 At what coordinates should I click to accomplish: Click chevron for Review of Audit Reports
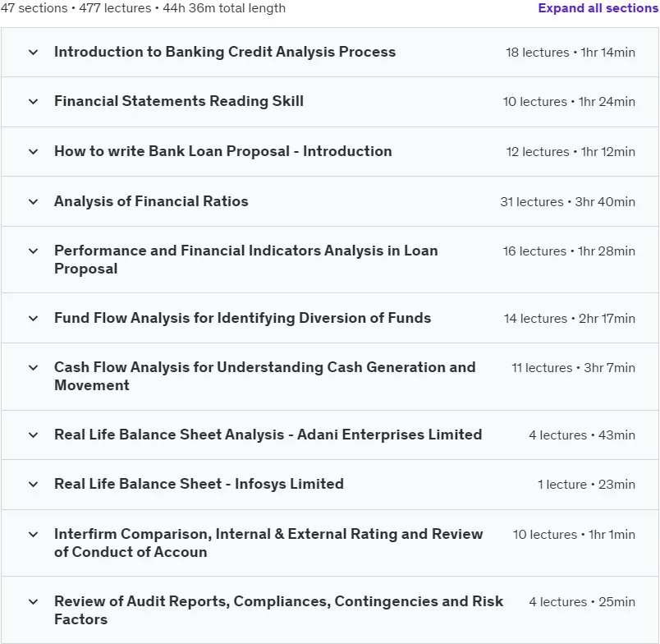pos(34,602)
